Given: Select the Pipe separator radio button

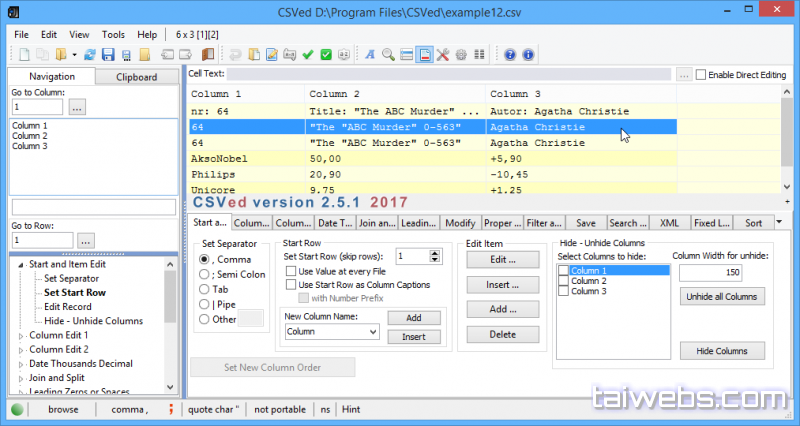Looking at the screenshot, I should 204,305.
